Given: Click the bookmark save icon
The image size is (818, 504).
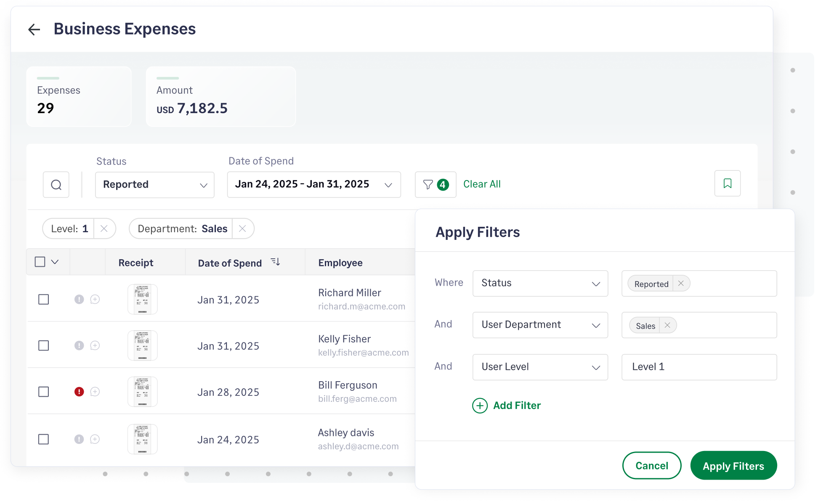Looking at the screenshot, I should pos(727,183).
